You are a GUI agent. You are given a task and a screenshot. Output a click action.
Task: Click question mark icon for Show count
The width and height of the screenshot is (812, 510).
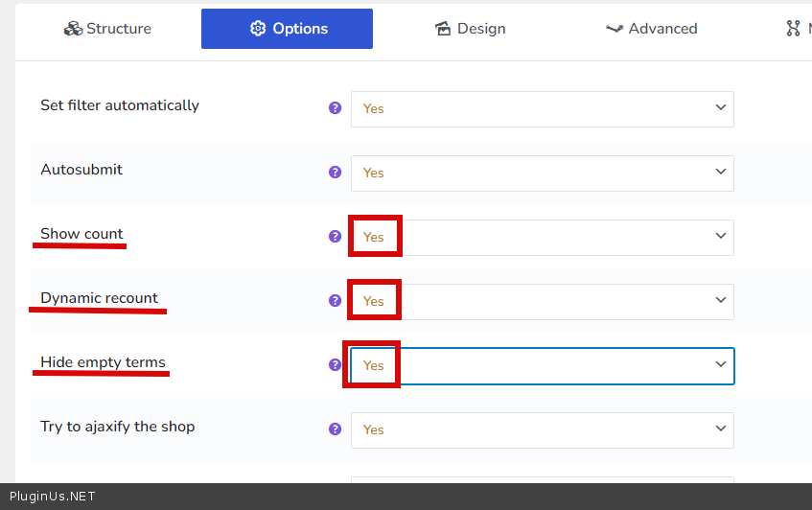click(335, 236)
